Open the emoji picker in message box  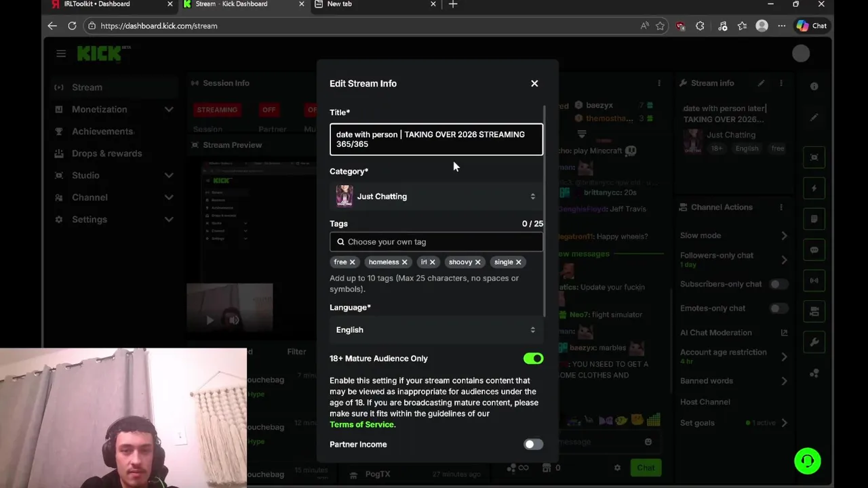648,442
